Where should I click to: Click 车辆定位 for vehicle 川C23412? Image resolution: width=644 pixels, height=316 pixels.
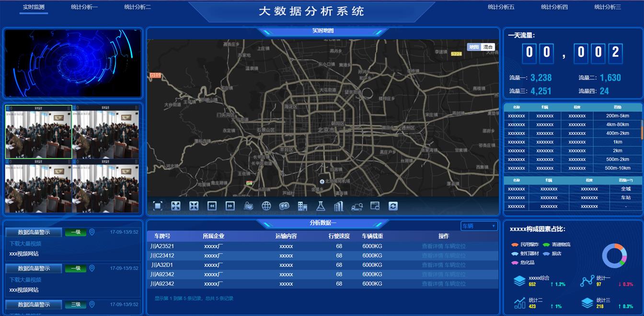point(455,256)
